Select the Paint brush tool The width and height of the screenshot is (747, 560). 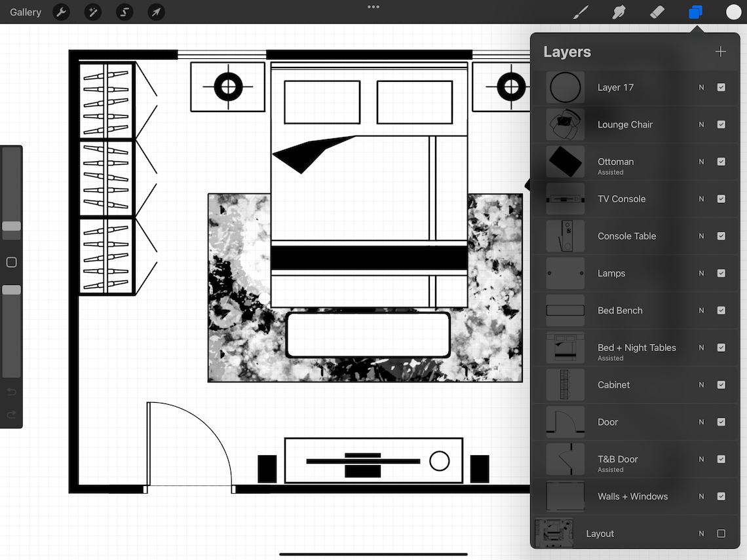pyautogui.click(x=580, y=12)
